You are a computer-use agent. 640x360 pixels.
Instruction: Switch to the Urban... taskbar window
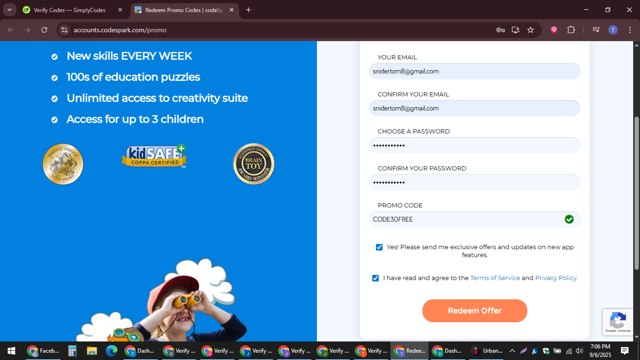(487, 351)
